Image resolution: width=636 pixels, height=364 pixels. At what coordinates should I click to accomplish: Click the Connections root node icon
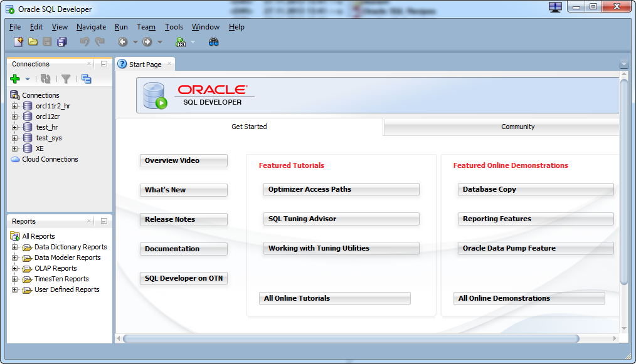tap(15, 95)
